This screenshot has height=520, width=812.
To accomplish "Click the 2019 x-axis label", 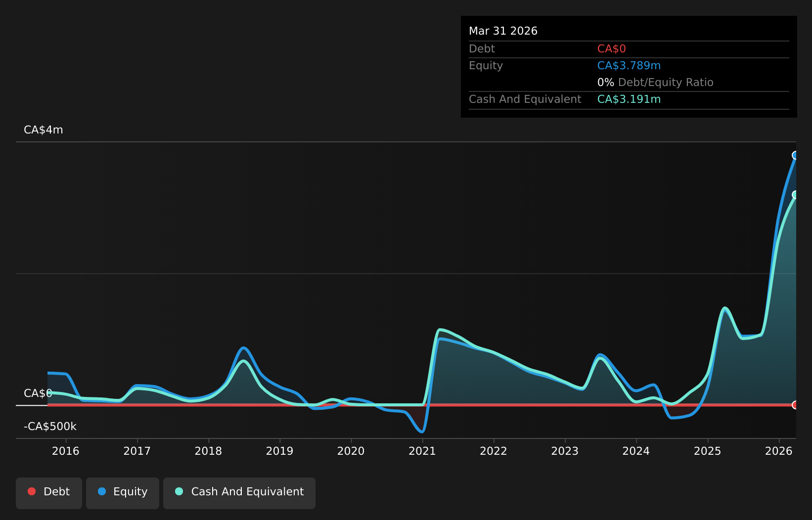I will pyautogui.click(x=280, y=451).
